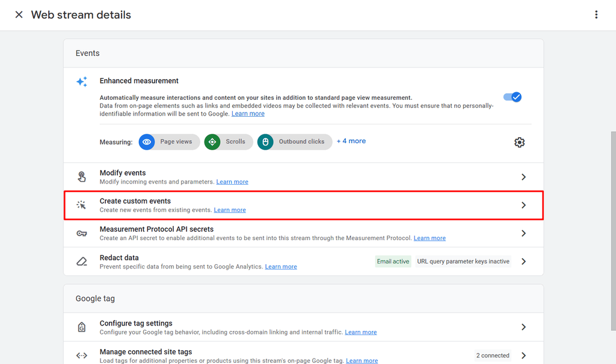Open Learn more link for custom events

[230, 210]
